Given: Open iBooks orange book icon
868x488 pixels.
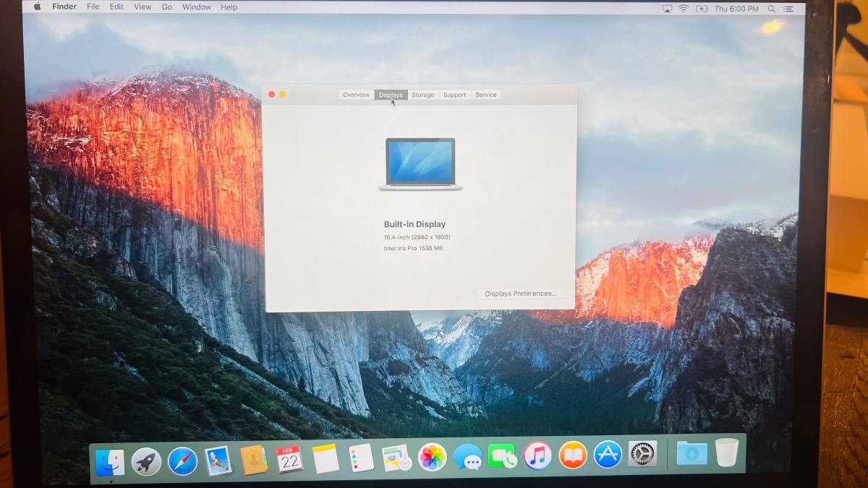Looking at the screenshot, I should [573, 455].
